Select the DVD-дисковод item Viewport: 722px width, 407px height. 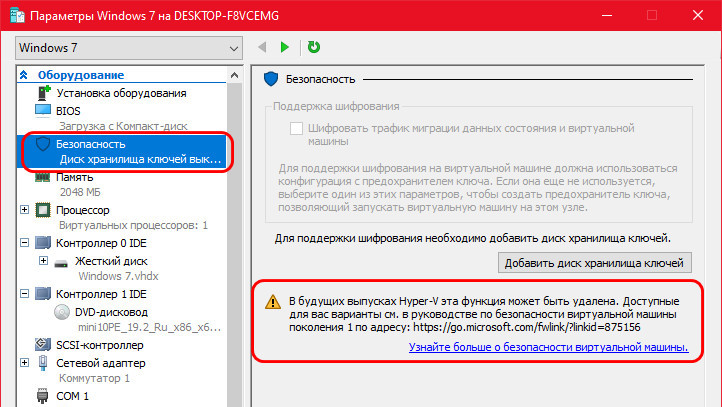[111, 312]
